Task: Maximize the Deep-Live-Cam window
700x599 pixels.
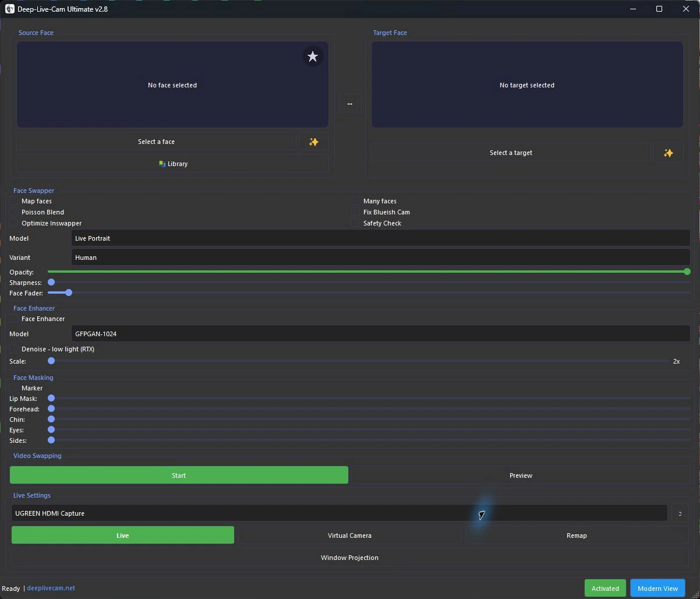Action: pos(659,9)
